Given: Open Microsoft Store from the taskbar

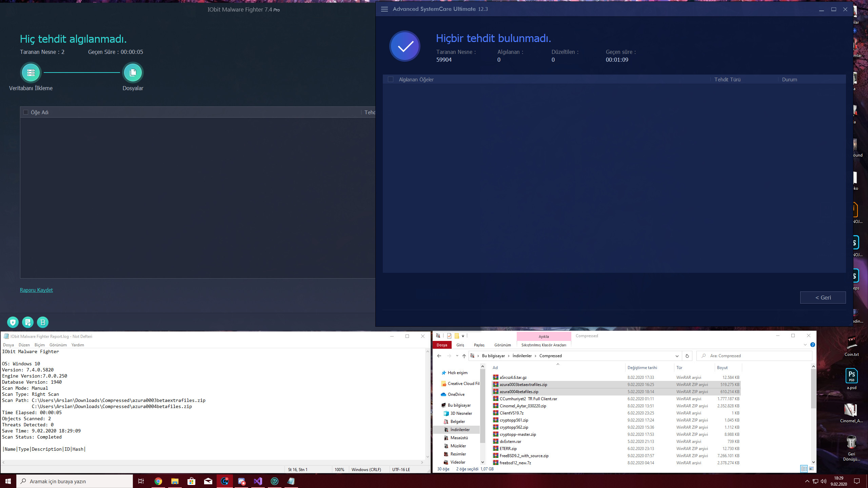Looking at the screenshot, I should (192, 481).
